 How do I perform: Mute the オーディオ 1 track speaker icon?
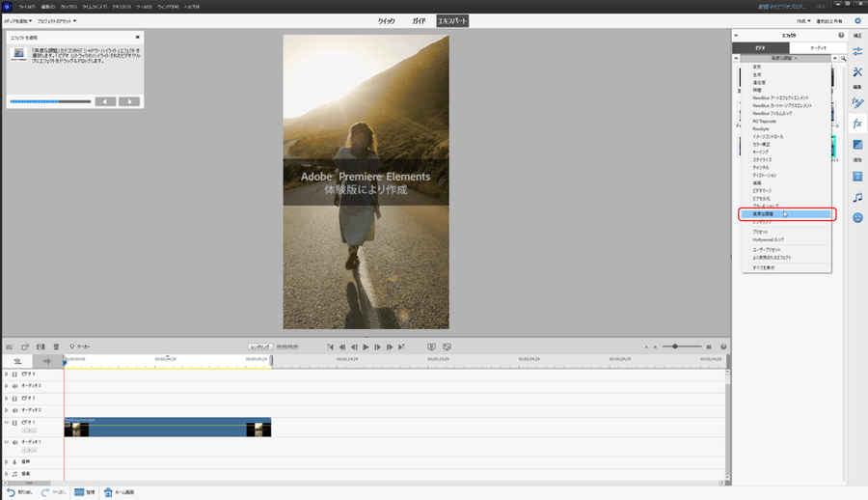coord(15,441)
